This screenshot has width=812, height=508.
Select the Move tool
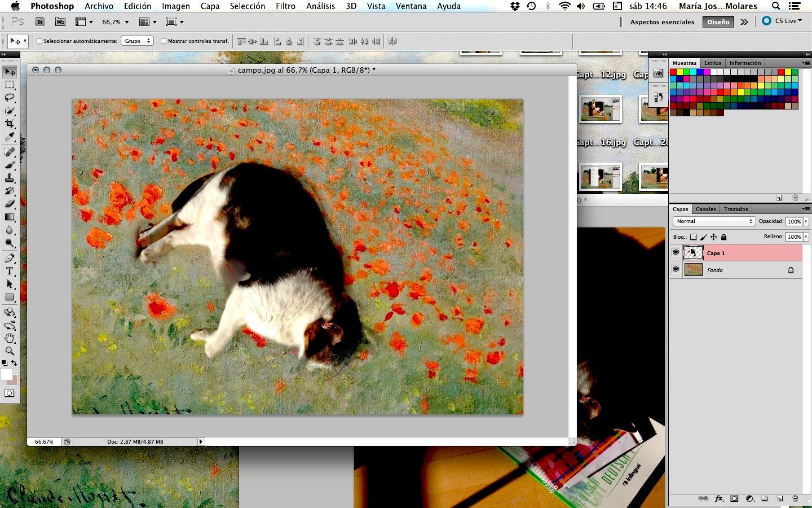[10, 72]
